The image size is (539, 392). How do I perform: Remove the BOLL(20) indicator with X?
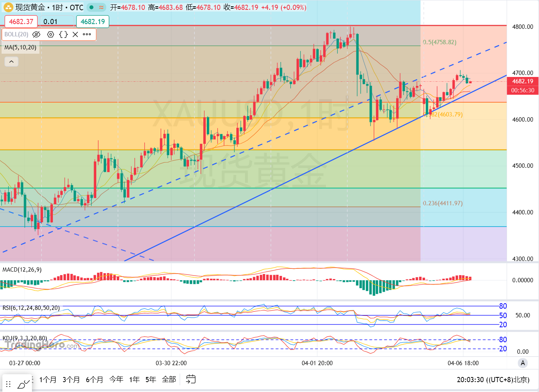click(75, 34)
